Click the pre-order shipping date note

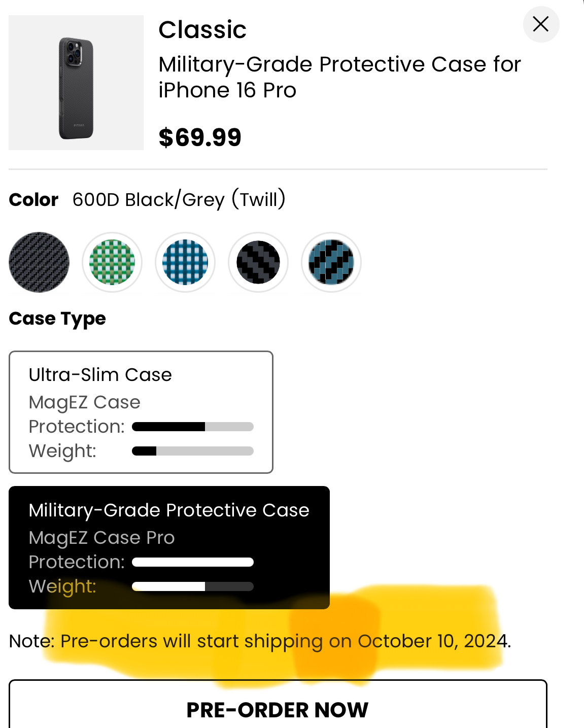pyautogui.click(x=260, y=641)
